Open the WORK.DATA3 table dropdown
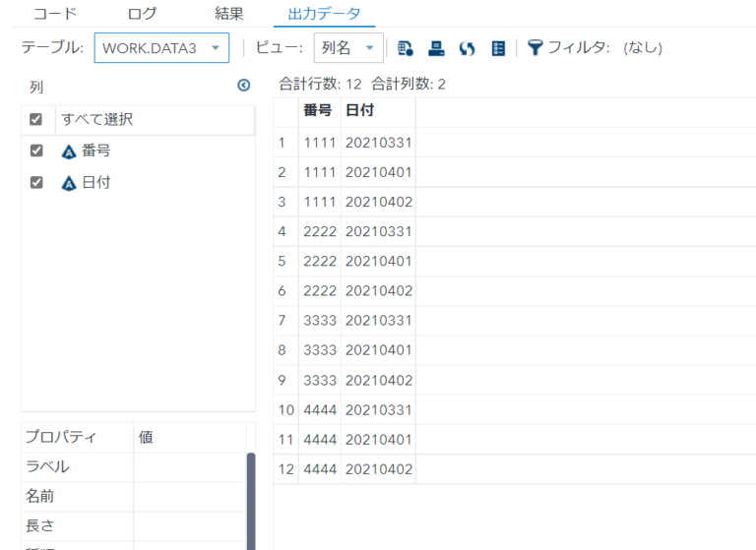Viewport: 756px width, 550px height. point(161,47)
